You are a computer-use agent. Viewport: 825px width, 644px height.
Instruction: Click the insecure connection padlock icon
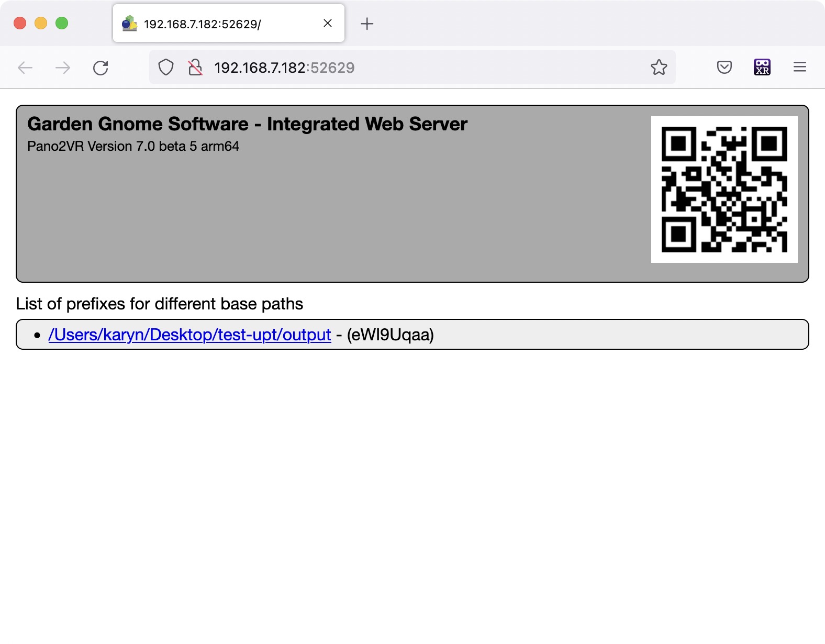[195, 68]
